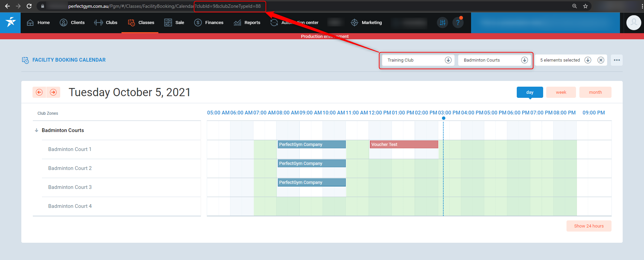
Task: Open the help question mark icon
Action: 458,23
